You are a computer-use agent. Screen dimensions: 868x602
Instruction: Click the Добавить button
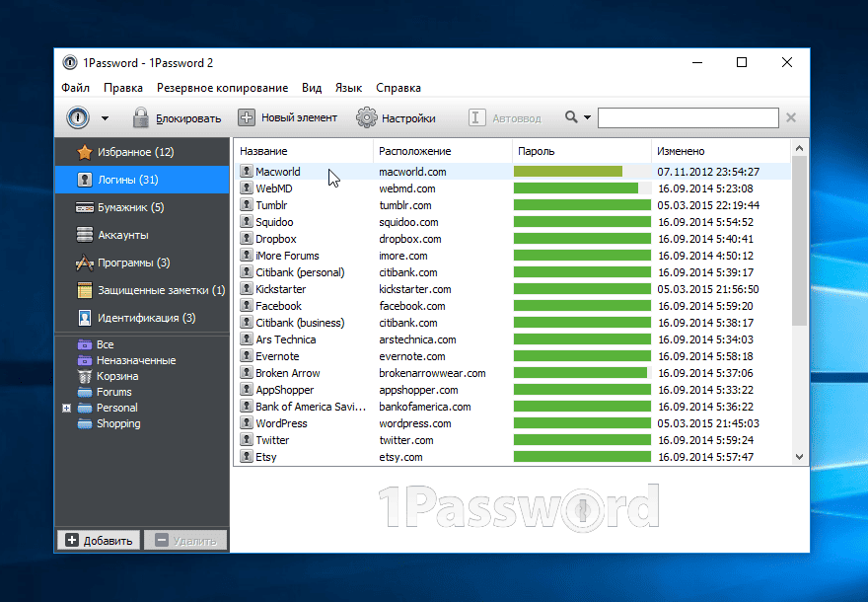[99, 541]
